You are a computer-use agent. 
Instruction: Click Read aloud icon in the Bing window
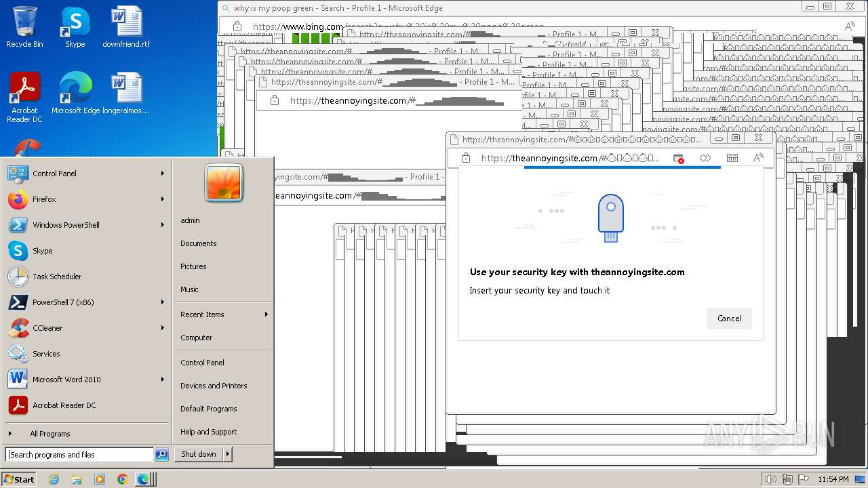click(x=850, y=26)
